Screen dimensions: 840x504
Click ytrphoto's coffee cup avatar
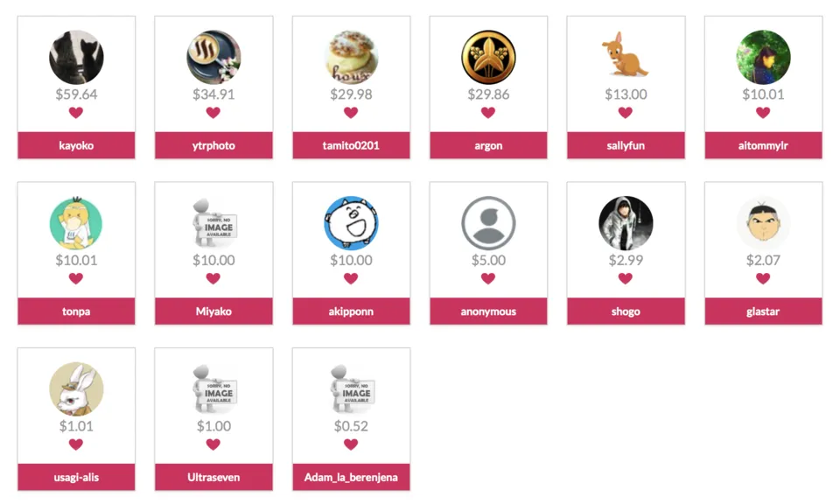coord(213,57)
